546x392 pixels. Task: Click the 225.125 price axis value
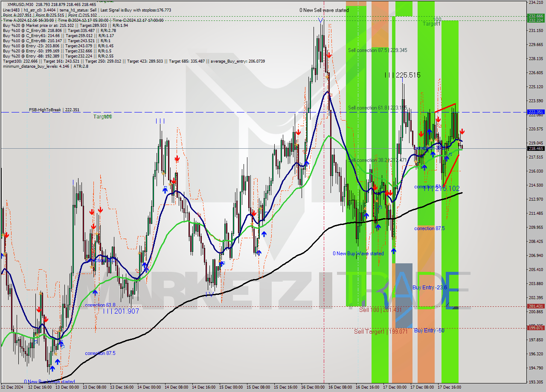click(x=536, y=87)
